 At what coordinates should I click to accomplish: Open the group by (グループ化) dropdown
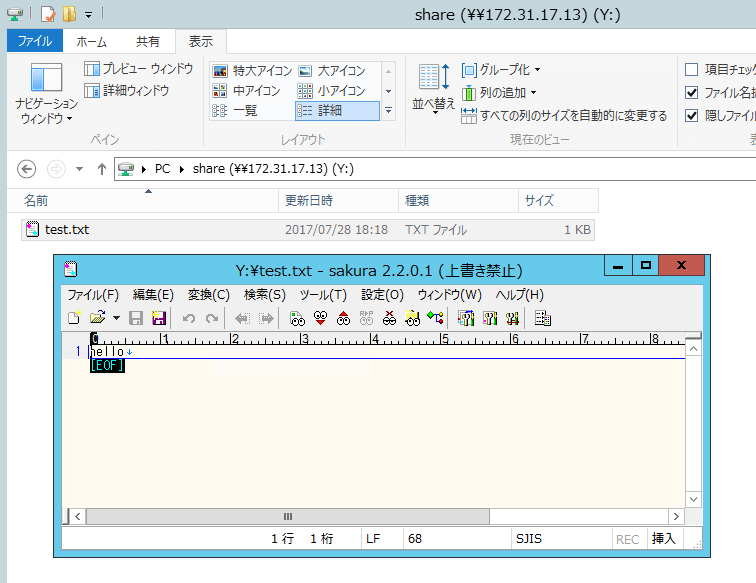[501, 70]
